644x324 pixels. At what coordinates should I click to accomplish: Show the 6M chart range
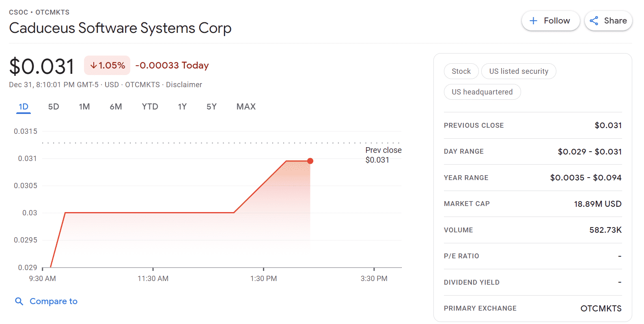coord(116,107)
